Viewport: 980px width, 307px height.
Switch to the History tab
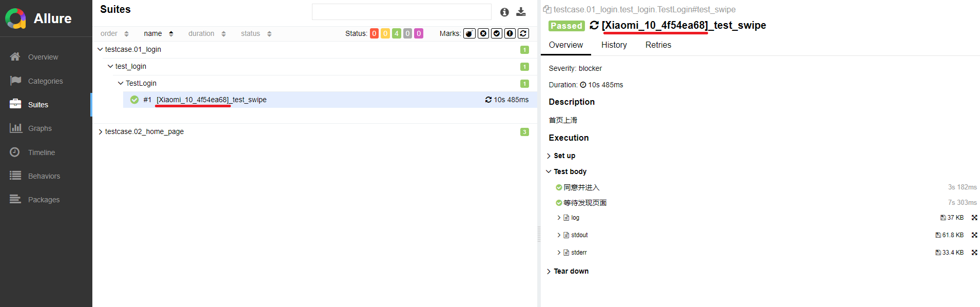tap(614, 45)
